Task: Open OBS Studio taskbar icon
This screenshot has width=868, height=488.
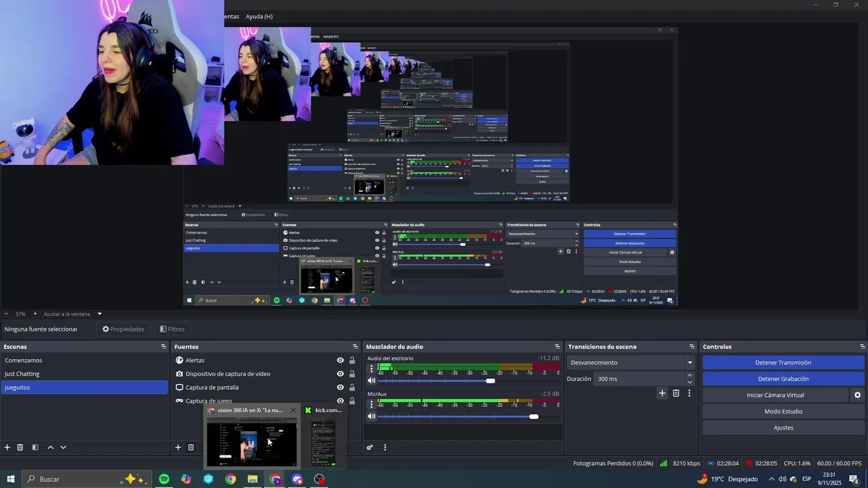Action: pyautogui.click(x=319, y=479)
